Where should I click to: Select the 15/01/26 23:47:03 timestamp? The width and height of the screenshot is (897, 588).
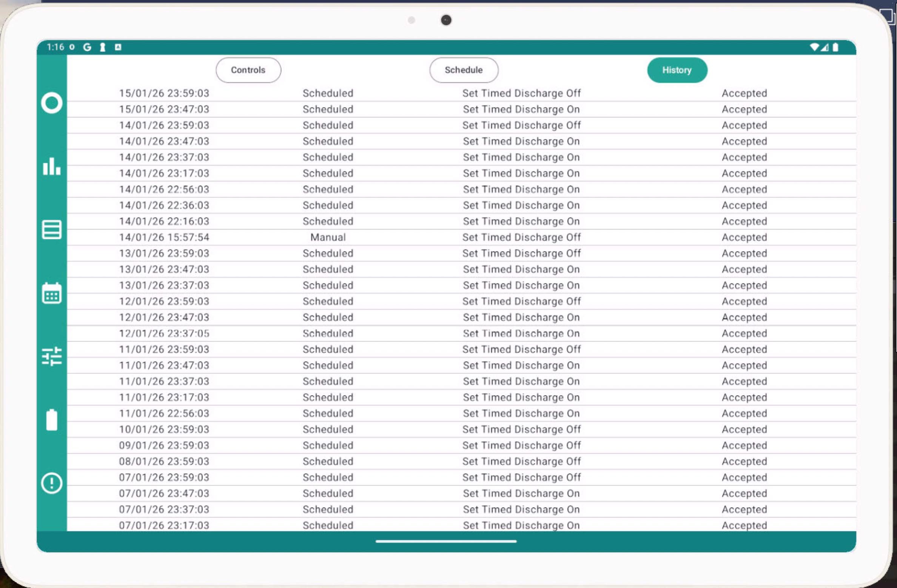(x=164, y=109)
